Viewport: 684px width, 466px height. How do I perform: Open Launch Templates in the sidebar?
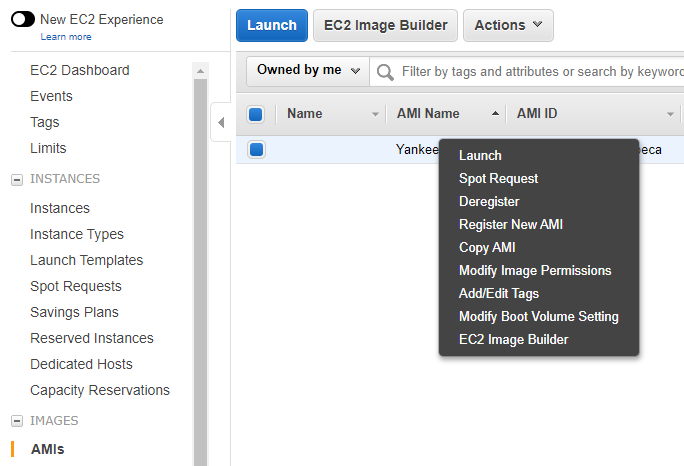coord(86,260)
